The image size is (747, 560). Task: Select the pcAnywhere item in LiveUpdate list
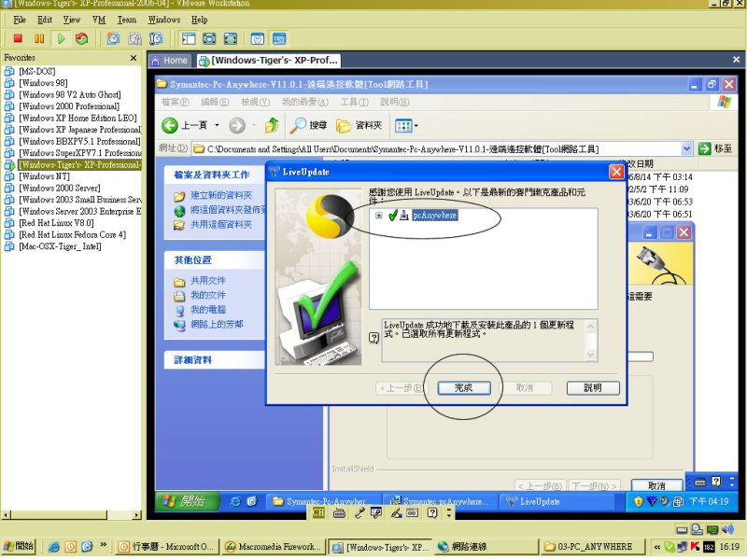click(435, 216)
